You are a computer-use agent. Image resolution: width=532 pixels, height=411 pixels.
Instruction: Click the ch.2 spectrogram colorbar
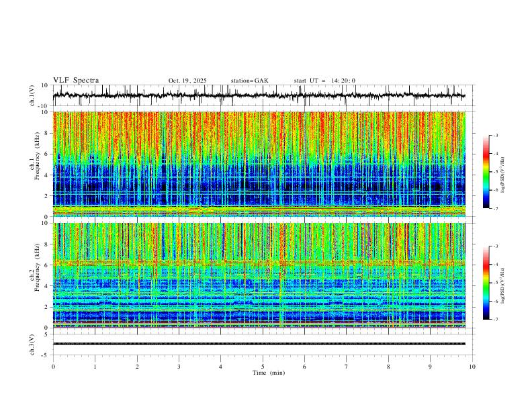coord(486,283)
